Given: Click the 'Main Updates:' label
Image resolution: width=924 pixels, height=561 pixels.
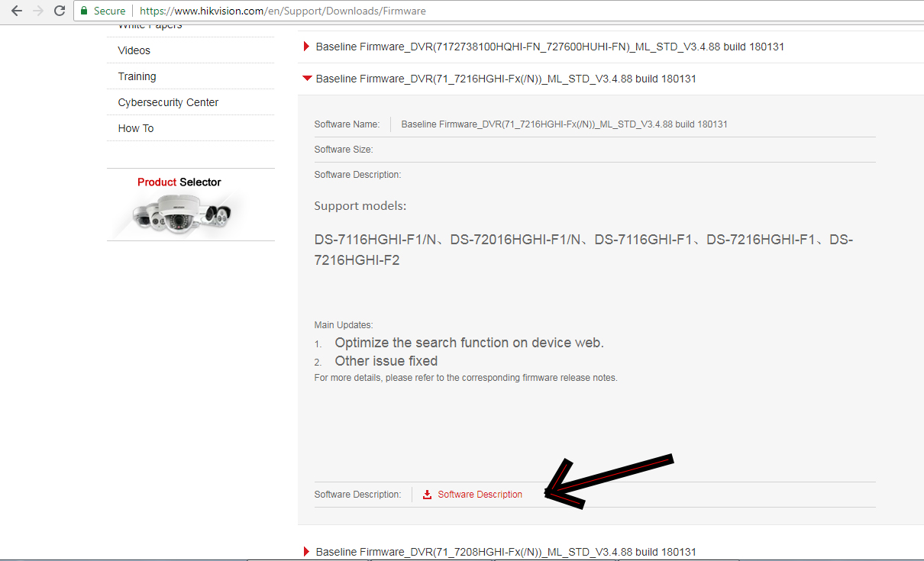Looking at the screenshot, I should coord(344,325).
